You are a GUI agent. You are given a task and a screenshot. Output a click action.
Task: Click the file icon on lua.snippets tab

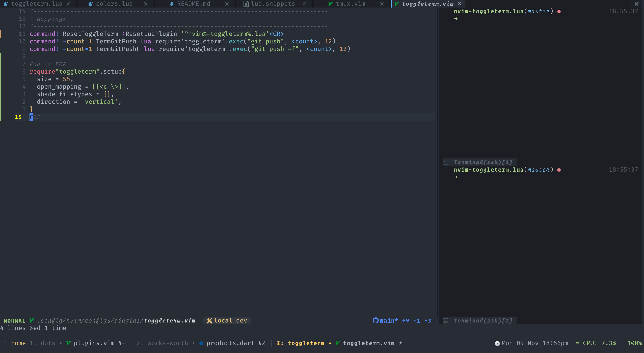(x=246, y=4)
